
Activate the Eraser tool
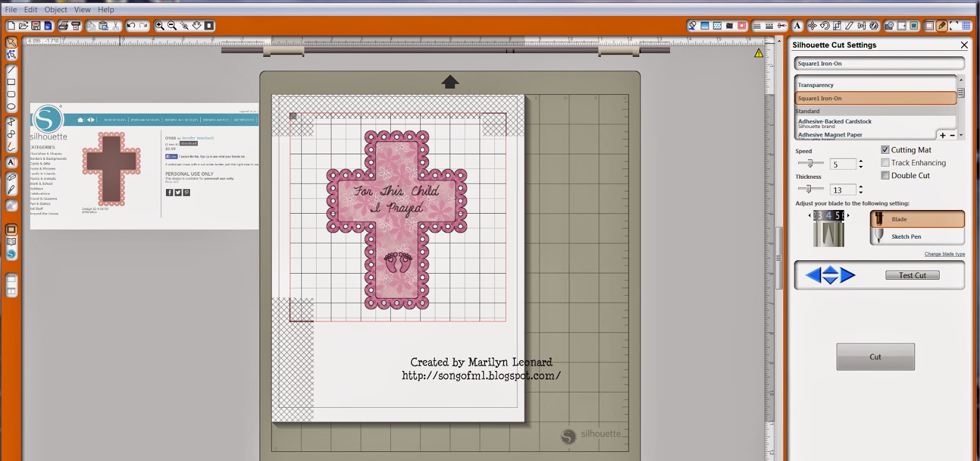[x=11, y=177]
